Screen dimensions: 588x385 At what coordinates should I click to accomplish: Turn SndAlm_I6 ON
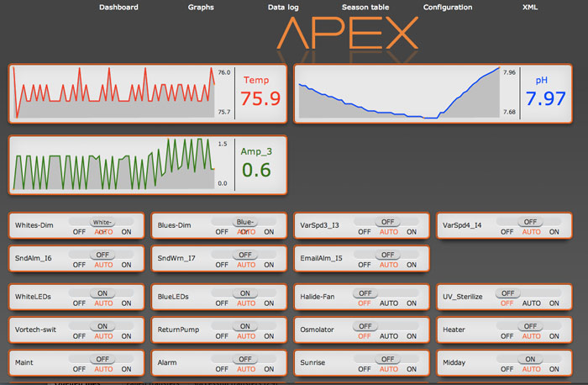(x=126, y=265)
